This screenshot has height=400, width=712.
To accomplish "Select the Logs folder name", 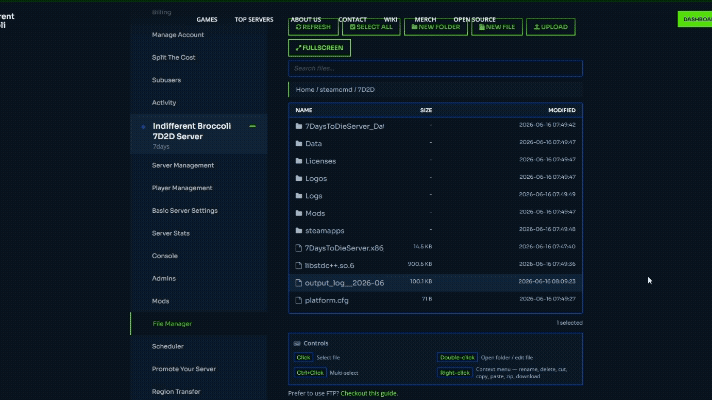I will point(314,196).
